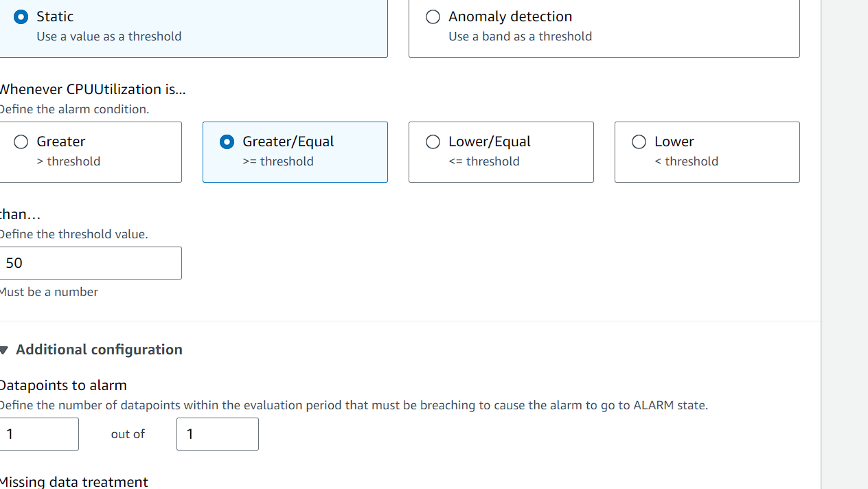Click the '< threshold' description text
This screenshot has width=868, height=489.
pos(687,161)
